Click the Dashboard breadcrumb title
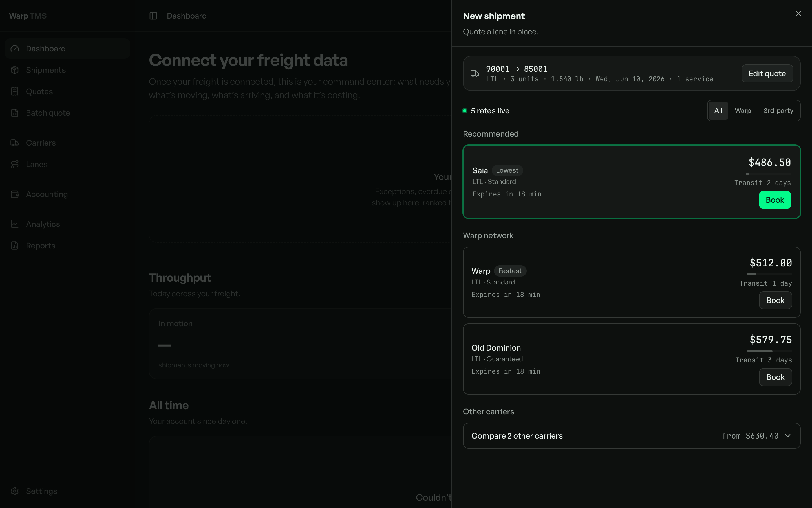 (187, 16)
